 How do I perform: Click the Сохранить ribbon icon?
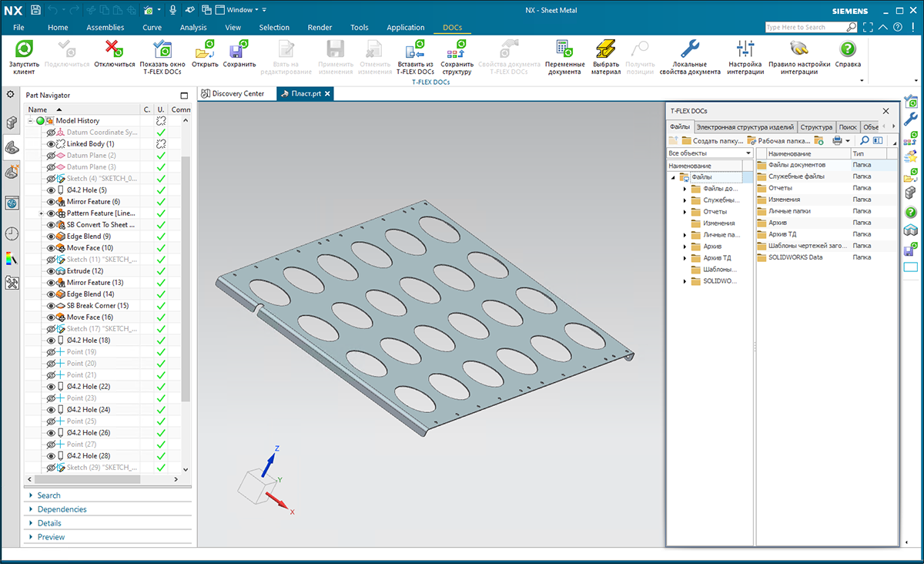[x=239, y=49]
